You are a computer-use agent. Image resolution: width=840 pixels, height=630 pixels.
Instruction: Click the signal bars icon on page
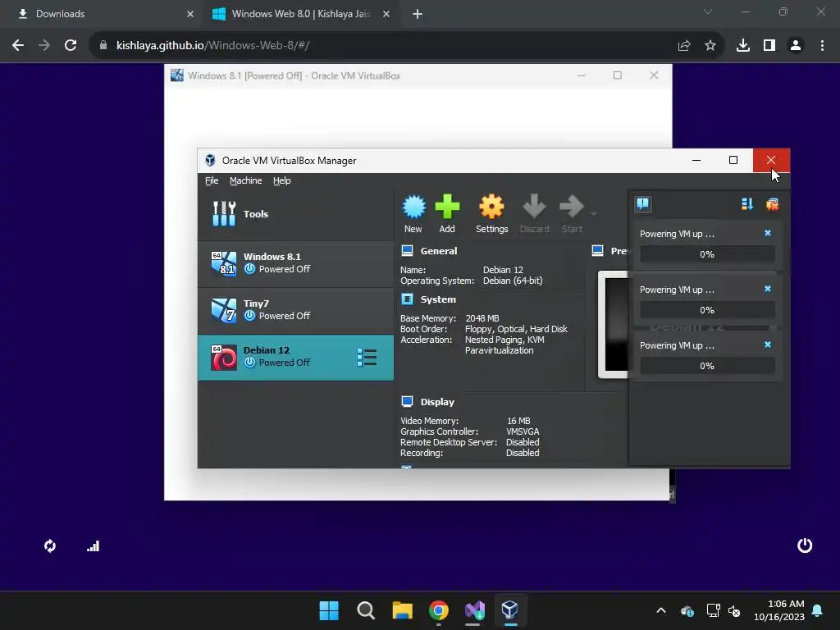pyautogui.click(x=94, y=546)
